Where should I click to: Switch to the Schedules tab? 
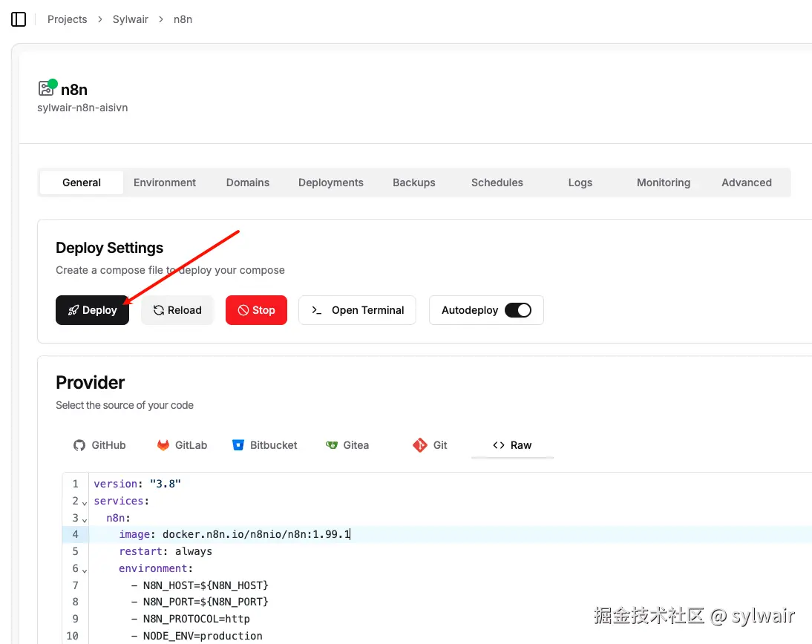pos(497,183)
